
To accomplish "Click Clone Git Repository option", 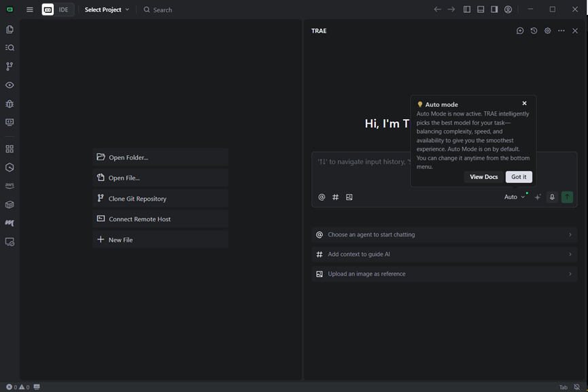I will coord(160,198).
